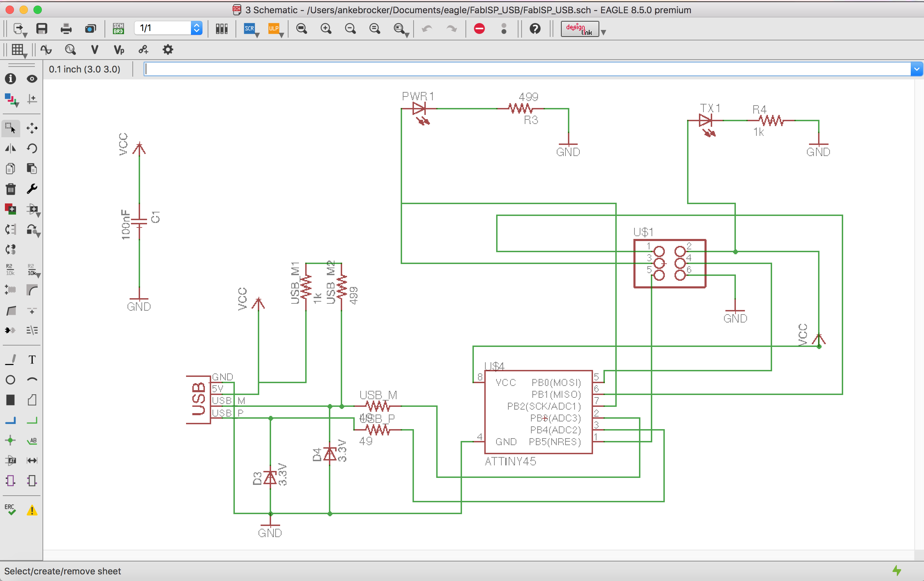Click the simulate waveform icon
This screenshot has height=581, width=924.
click(x=46, y=49)
